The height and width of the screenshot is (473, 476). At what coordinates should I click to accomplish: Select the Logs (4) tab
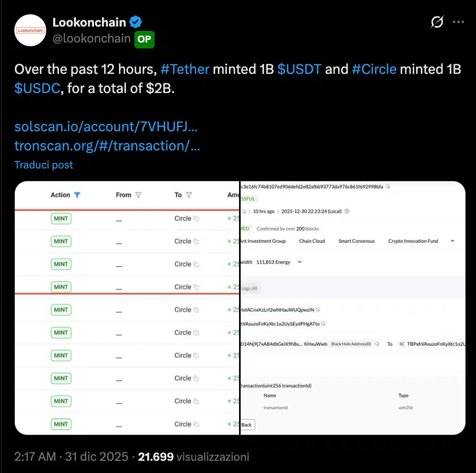tap(250, 288)
